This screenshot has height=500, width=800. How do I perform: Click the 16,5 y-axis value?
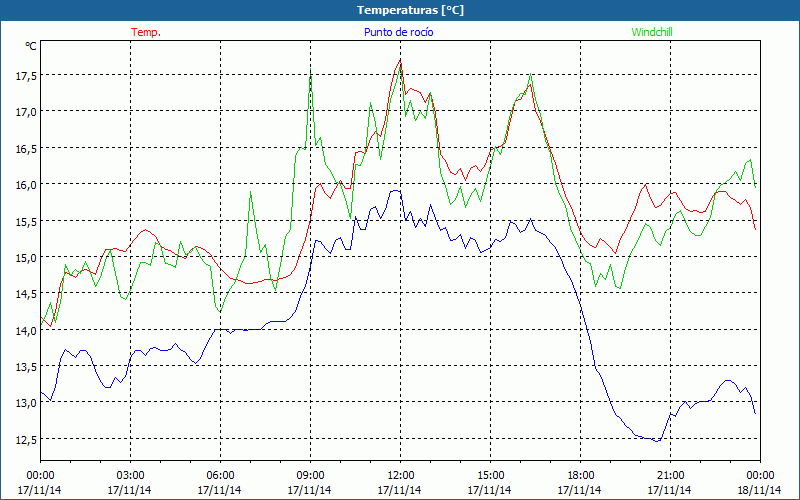click(x=26, y=148)
